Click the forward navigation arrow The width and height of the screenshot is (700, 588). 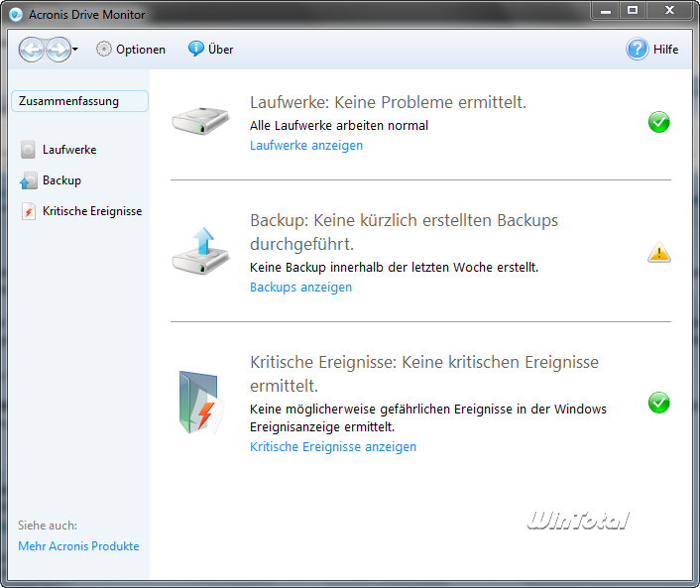[x=58, y=50]
